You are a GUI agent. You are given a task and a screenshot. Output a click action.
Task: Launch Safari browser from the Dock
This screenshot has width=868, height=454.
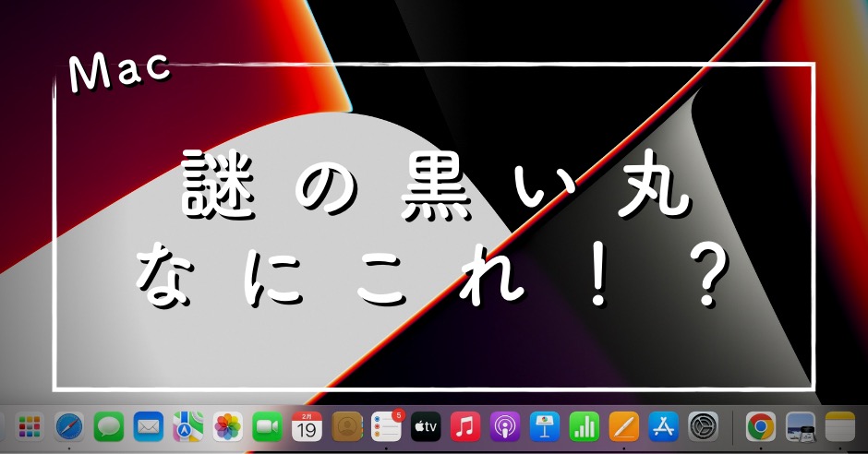(70, 426)
